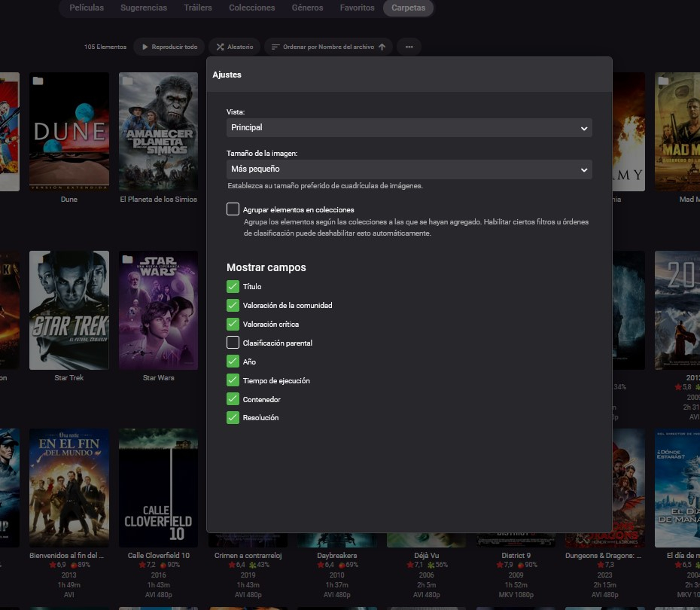Open the Star Wars poster

159,310
